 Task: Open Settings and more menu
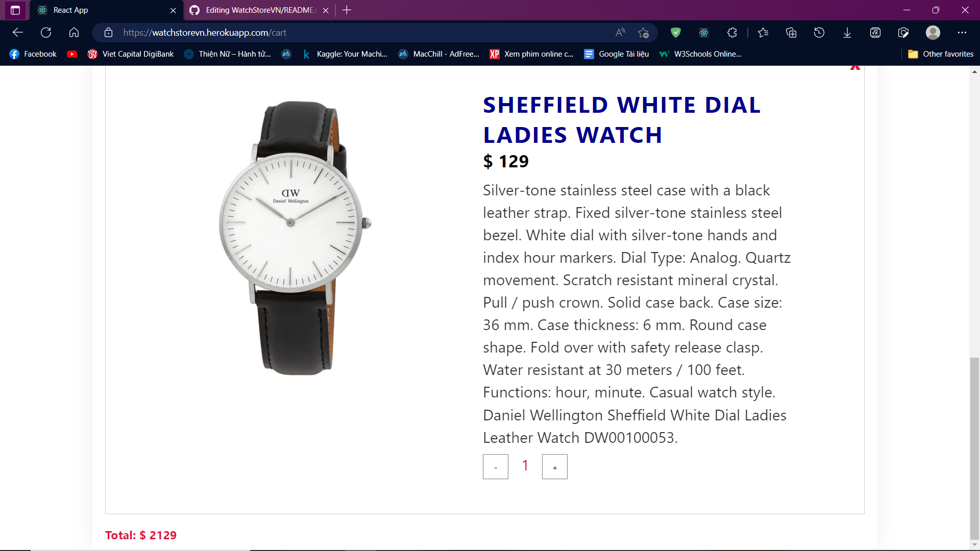point(962,33)
